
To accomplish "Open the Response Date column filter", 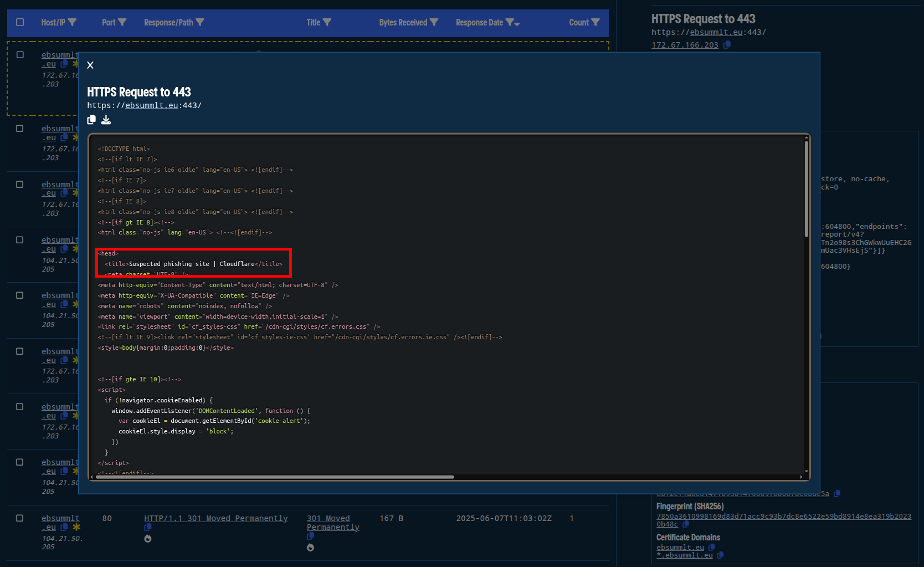I will coord(510,22).
